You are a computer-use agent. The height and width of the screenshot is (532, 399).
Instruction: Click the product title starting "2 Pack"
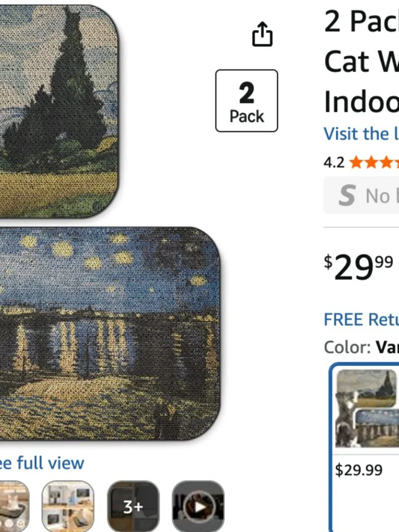(361, 62)
